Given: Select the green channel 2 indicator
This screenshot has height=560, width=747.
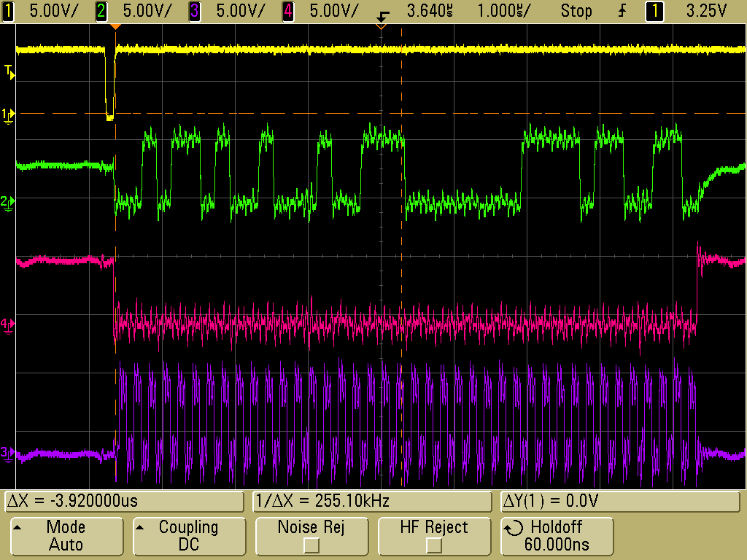Looking at the screenshot, I should [101, 12].
